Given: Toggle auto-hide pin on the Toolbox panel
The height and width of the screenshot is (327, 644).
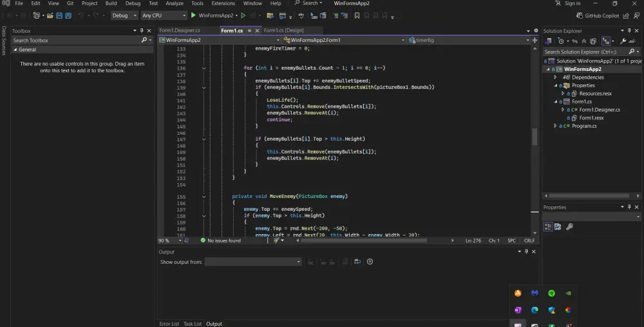Looking at the screenshot, I should click(142, 30).
